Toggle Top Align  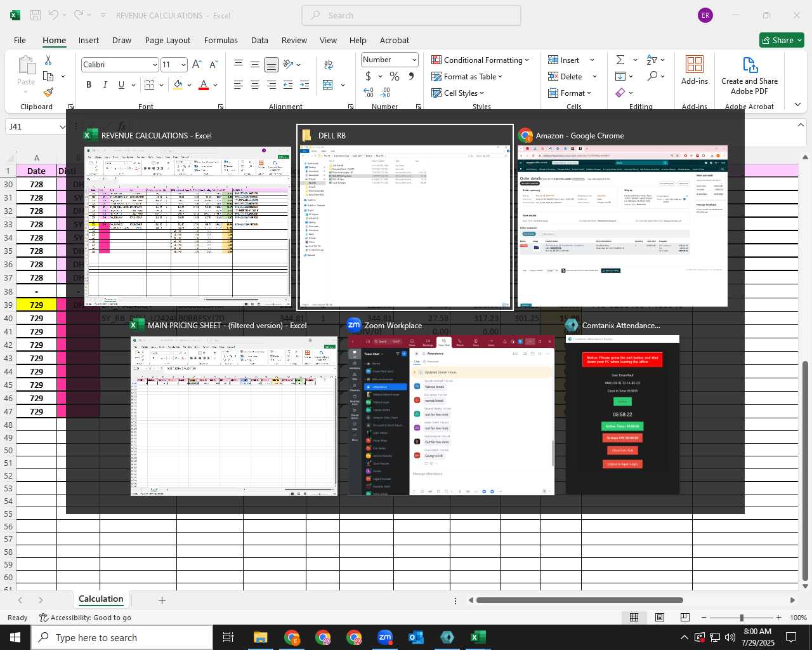(239, 63)
